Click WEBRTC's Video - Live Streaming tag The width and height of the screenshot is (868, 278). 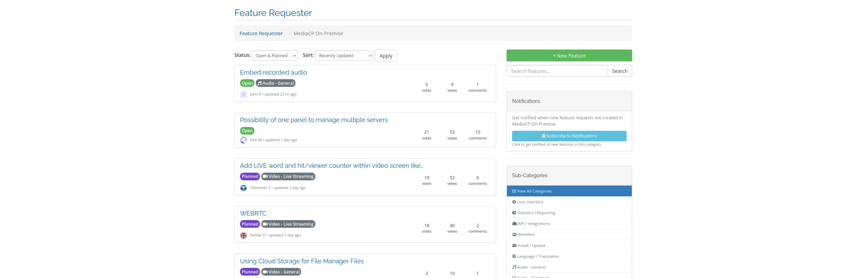tap(288, 224)
